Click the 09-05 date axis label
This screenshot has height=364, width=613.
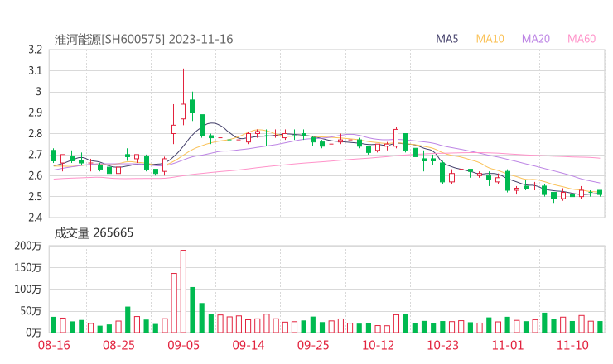[x=183, y=345]
